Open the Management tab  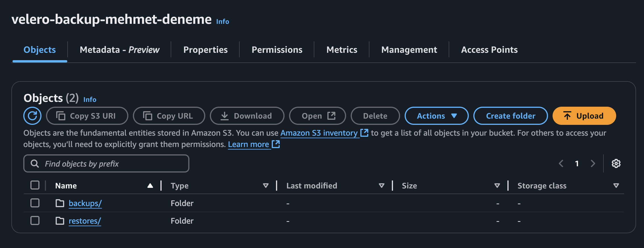click(x=409, y=50)
